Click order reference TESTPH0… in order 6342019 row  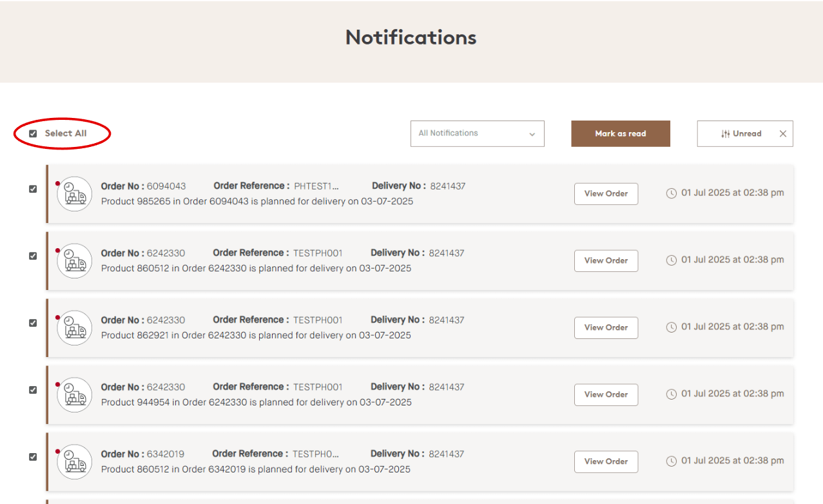(x=316, y=454)
